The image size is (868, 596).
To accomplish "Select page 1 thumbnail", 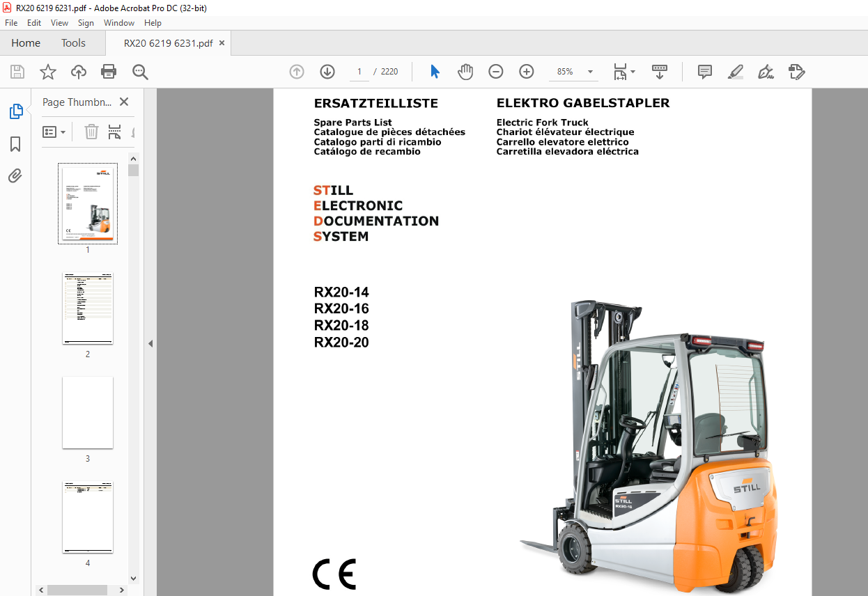I will tap(88, 204).
